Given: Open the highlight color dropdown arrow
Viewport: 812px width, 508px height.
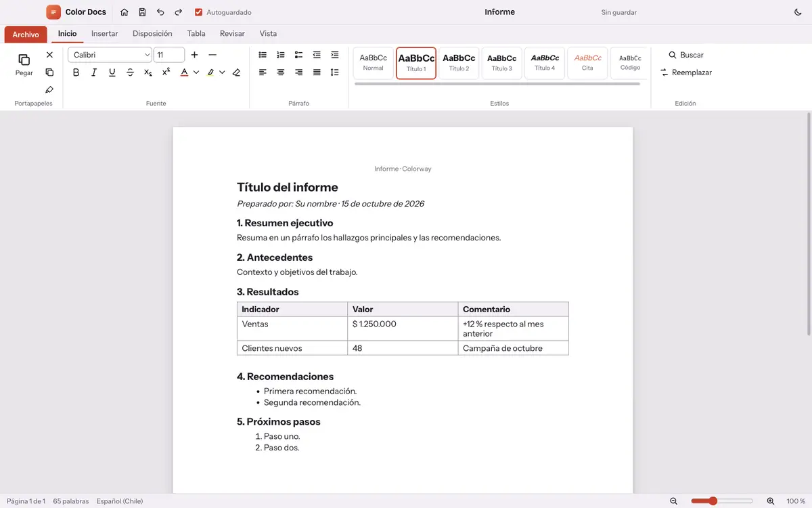Looking at the screenshot, I should [x=222, y=72].
